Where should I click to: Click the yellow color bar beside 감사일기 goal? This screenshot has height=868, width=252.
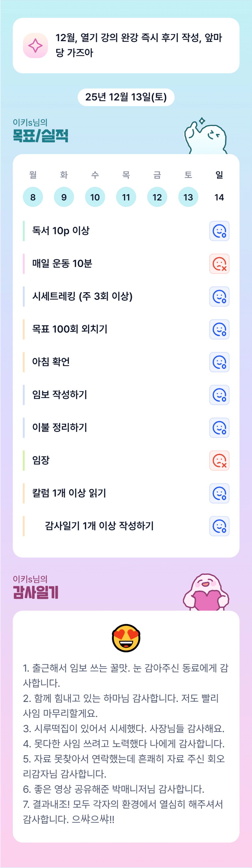tap(23, 526)
